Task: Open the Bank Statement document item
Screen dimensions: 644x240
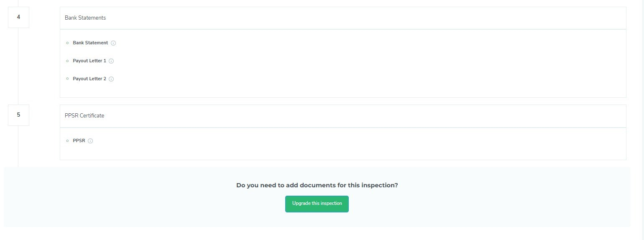Action: [90, 43]
